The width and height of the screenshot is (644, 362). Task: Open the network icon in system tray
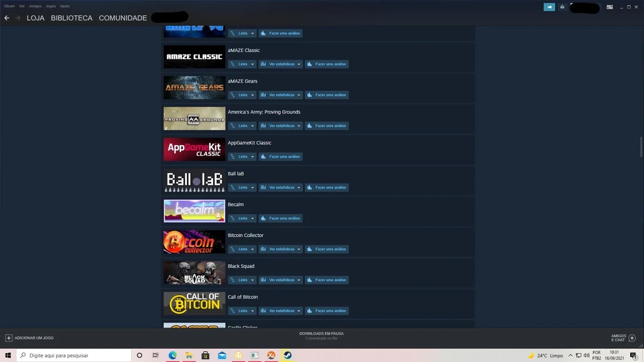tap(579, 356)
